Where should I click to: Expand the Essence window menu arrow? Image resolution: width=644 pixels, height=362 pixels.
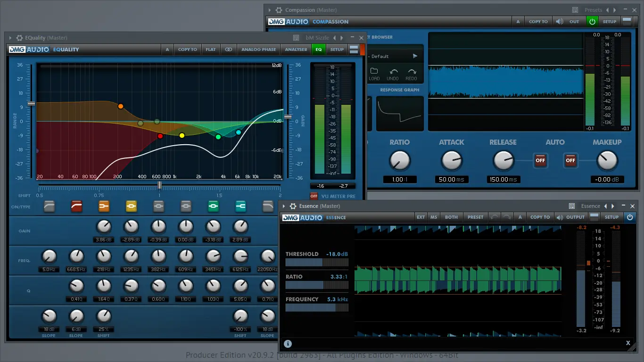(x=284, y=206)
